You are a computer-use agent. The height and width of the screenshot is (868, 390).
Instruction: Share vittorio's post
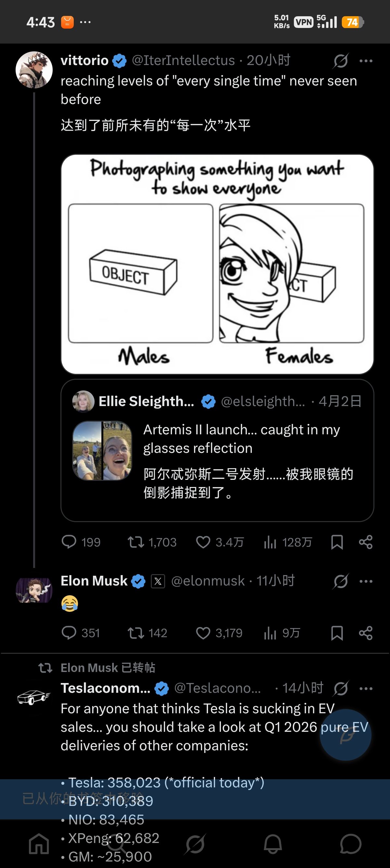(x=366, y=542)
